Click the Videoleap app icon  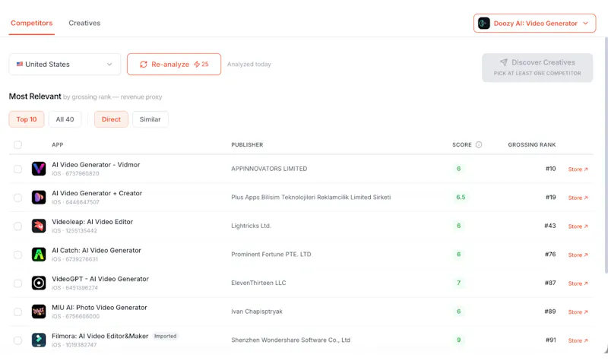39,226
